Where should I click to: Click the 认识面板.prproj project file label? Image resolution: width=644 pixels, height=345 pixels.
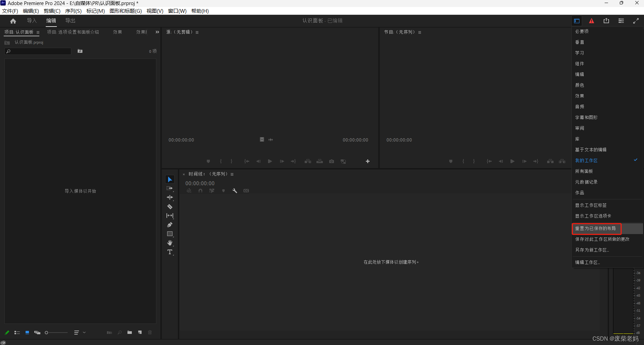(x=29, y=42)
